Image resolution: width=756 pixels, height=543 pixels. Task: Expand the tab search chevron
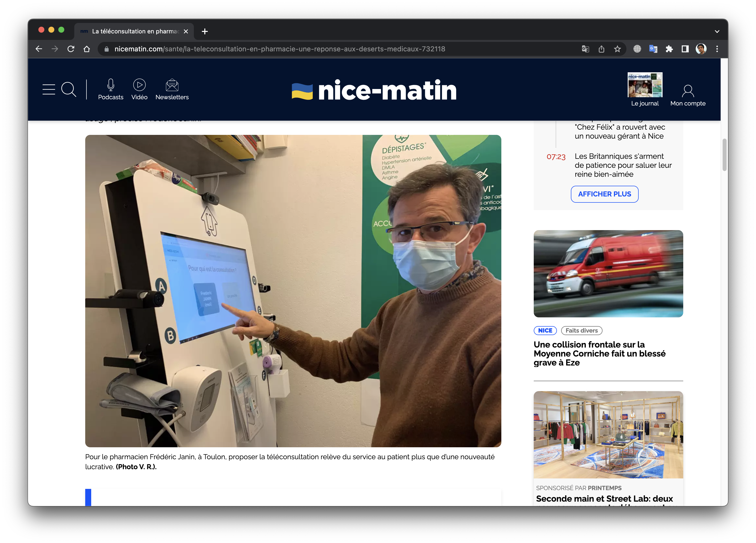pos(717,31)
